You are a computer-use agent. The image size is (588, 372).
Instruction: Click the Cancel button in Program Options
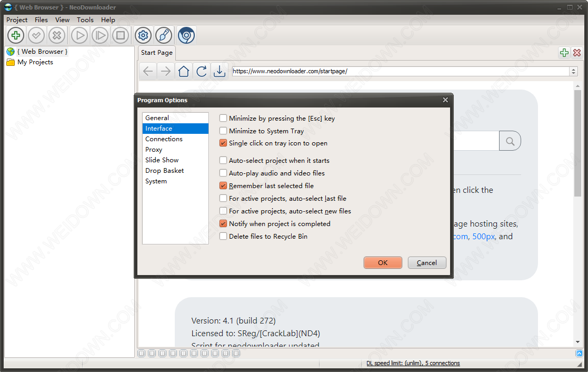(x=427, y=263)
